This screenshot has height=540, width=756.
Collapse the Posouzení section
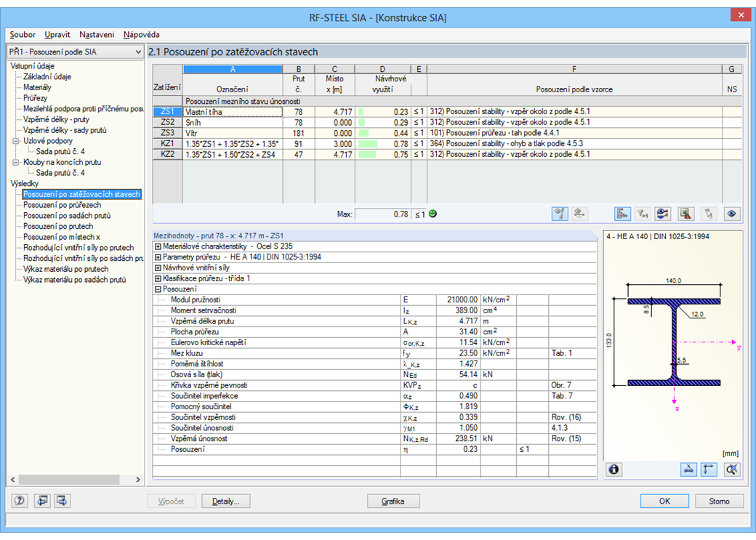(x=158, y=289)
